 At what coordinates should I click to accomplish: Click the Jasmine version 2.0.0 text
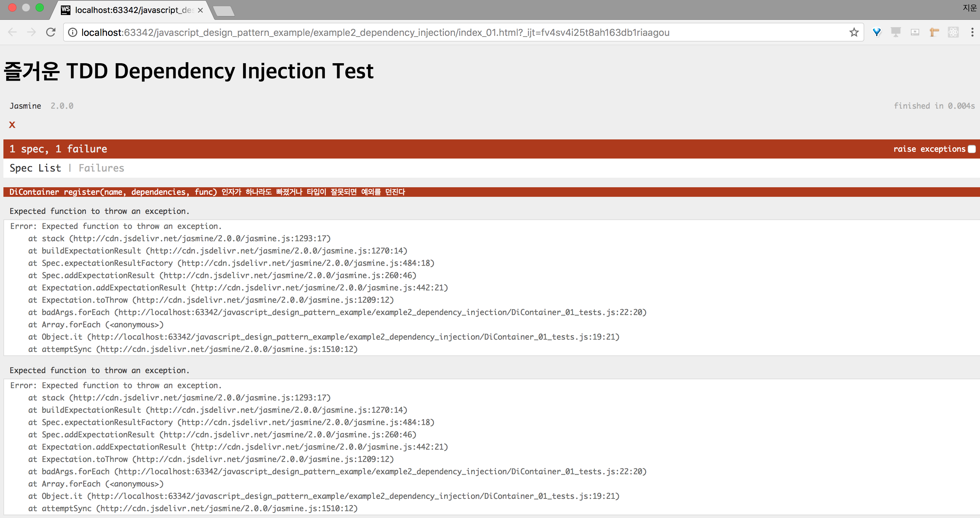[62, 106]
